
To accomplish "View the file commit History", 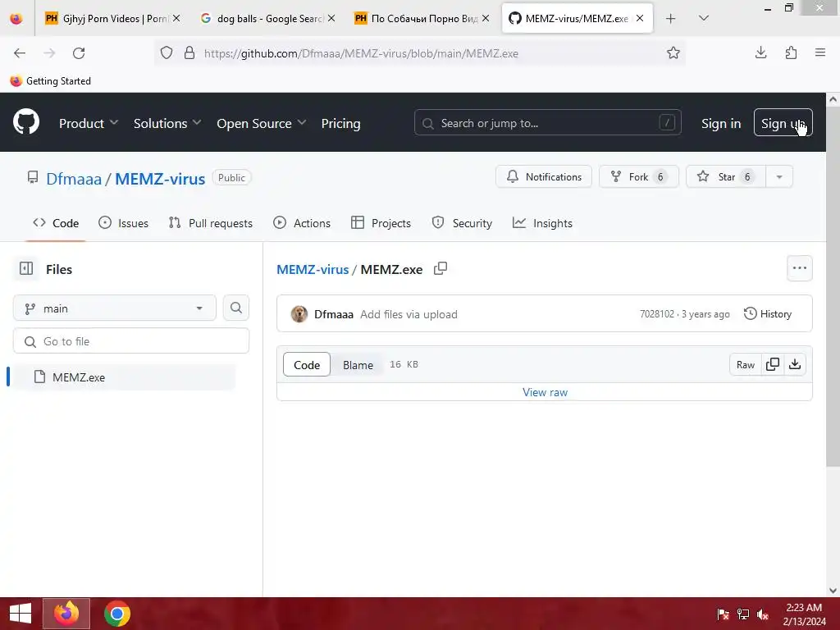I will pyautogui.click(x=768, y=314).
